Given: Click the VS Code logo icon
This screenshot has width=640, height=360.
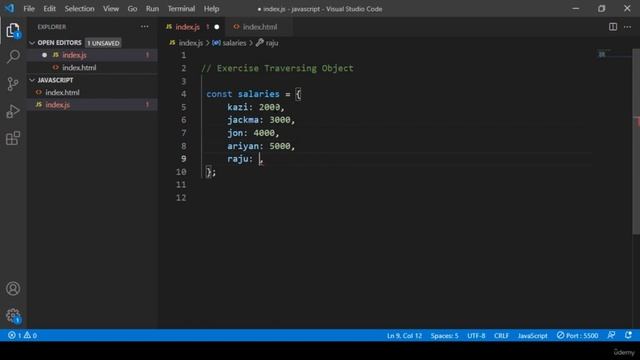Looking at the screenshot, I should tap(9, 8).
